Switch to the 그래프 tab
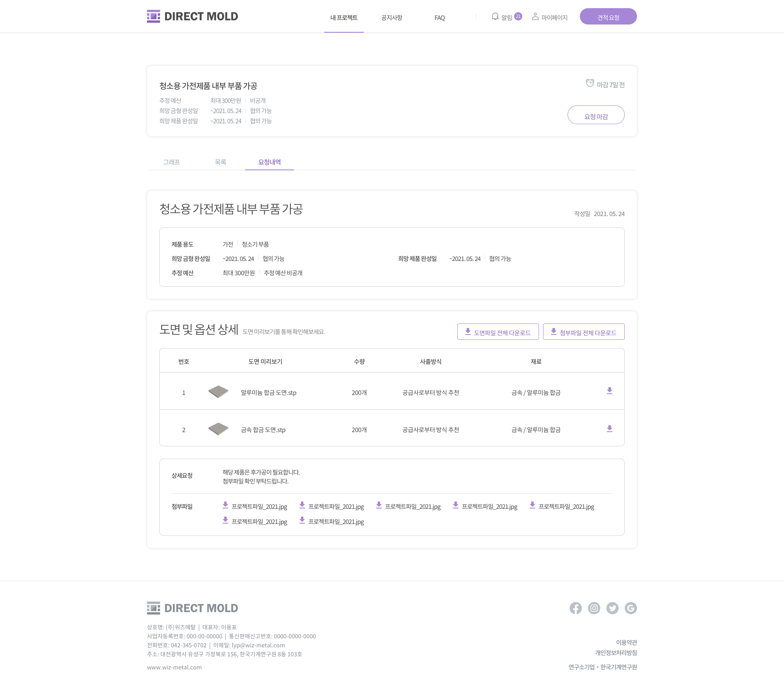 pyautogui.click(x=171, y=162)
